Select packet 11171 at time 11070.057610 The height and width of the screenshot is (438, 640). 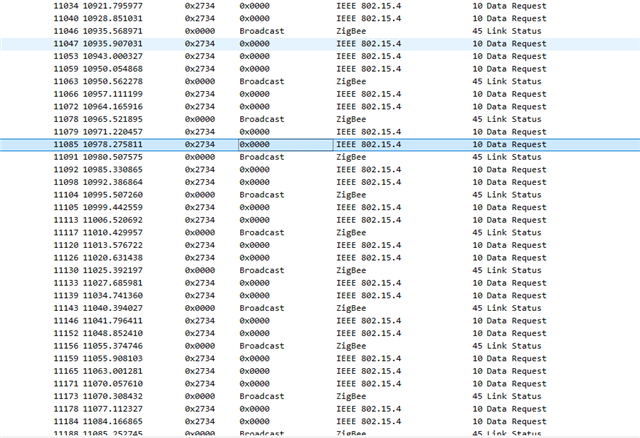(x=320, y=384)
